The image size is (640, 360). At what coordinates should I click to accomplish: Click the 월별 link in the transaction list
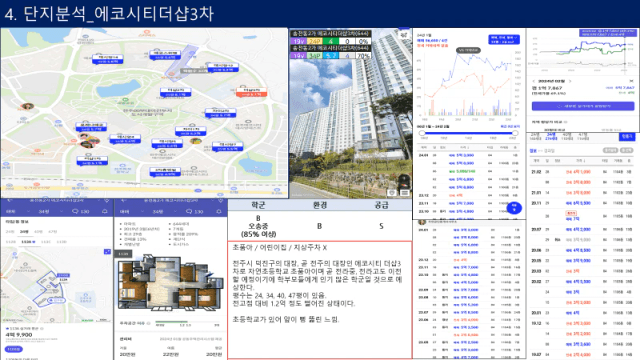click(533, 151)
